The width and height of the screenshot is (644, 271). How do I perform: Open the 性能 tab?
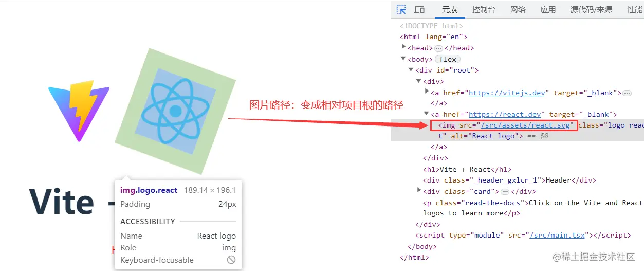[x=634, y=9]
